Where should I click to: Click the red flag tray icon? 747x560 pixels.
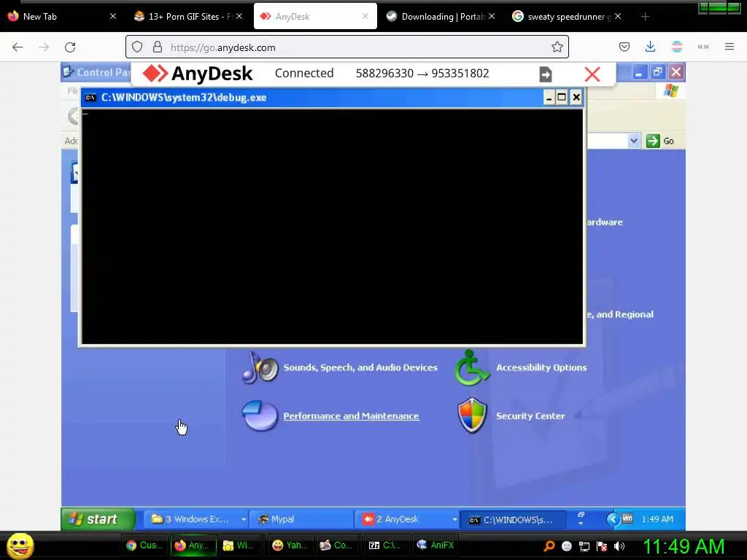tap(602, 546)
